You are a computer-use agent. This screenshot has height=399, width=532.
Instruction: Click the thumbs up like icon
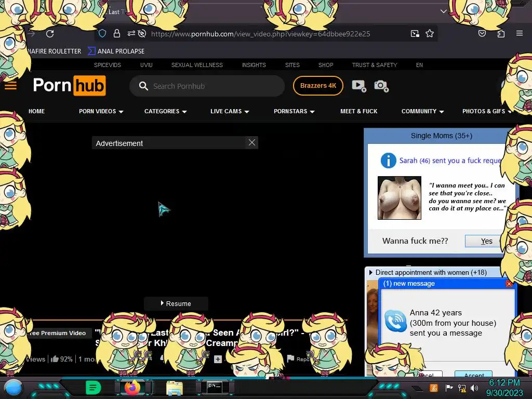tap(55, 358)
